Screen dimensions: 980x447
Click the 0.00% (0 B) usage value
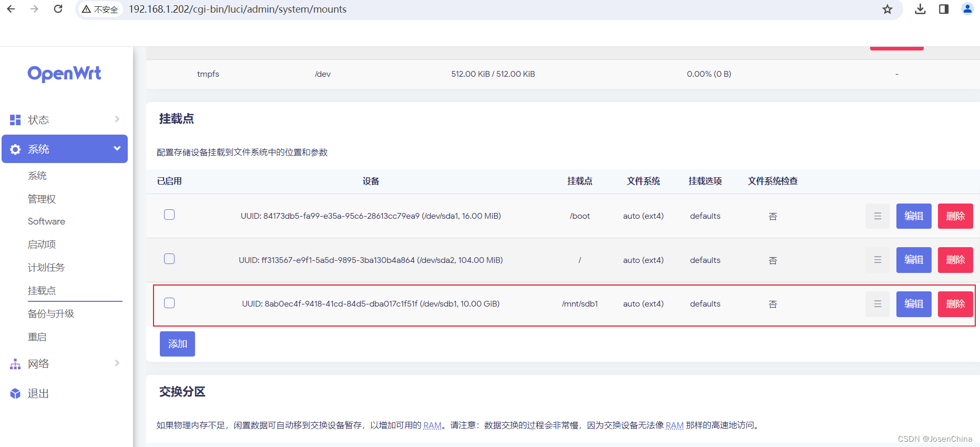click(x=709, y=74)
